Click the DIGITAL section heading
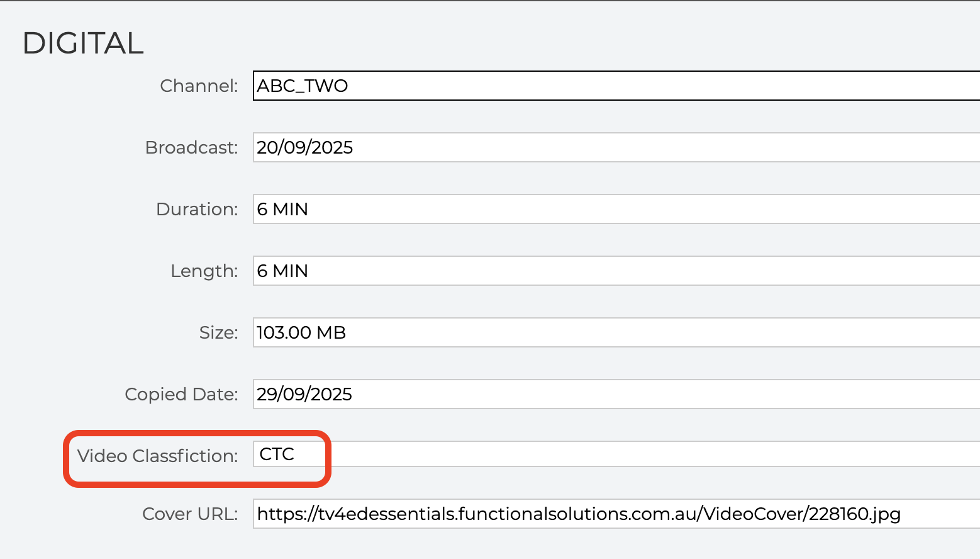980x559 pixels. pos(83,43)
